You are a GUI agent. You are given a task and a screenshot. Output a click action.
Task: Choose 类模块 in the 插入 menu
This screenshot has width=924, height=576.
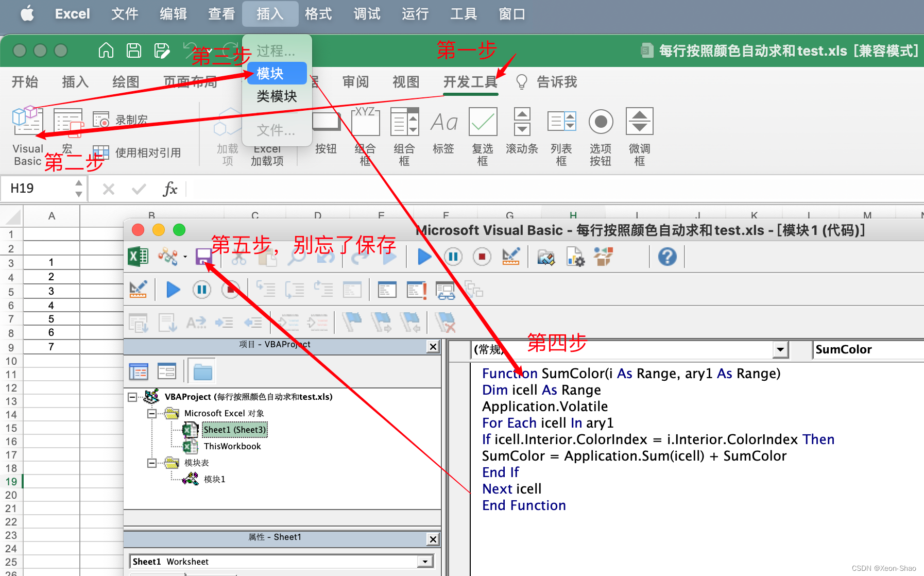277,96
